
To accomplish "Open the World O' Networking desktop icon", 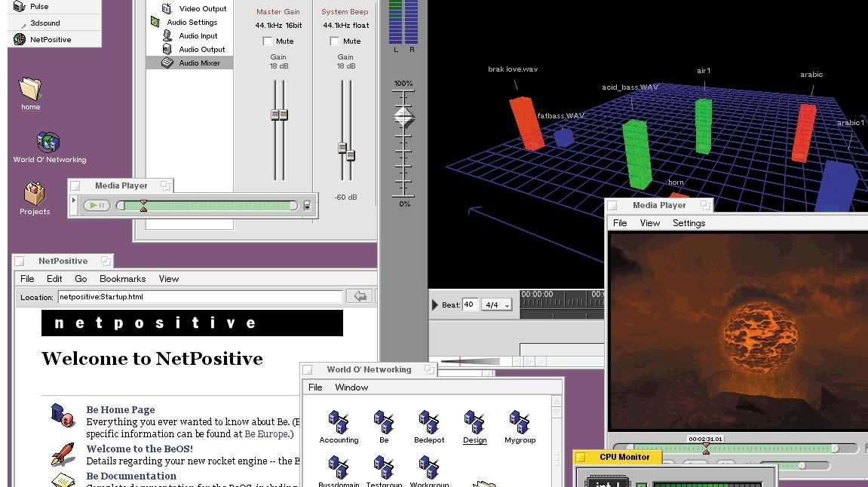I will [47, 142].
